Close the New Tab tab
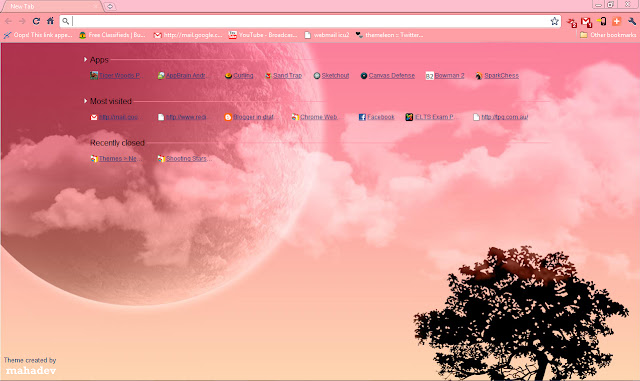The image size is (640, 381). click(96, 6)
